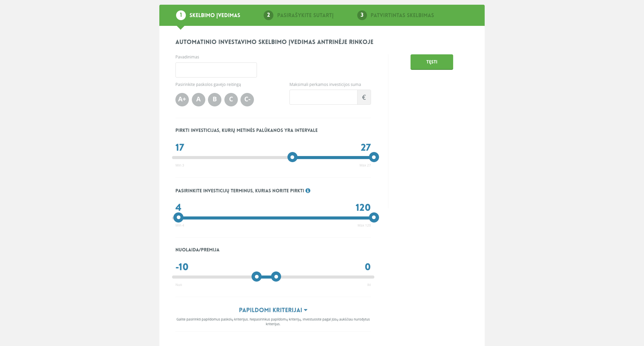Click the green Tęsti button
644x346 pixels.
pos(432,62)
